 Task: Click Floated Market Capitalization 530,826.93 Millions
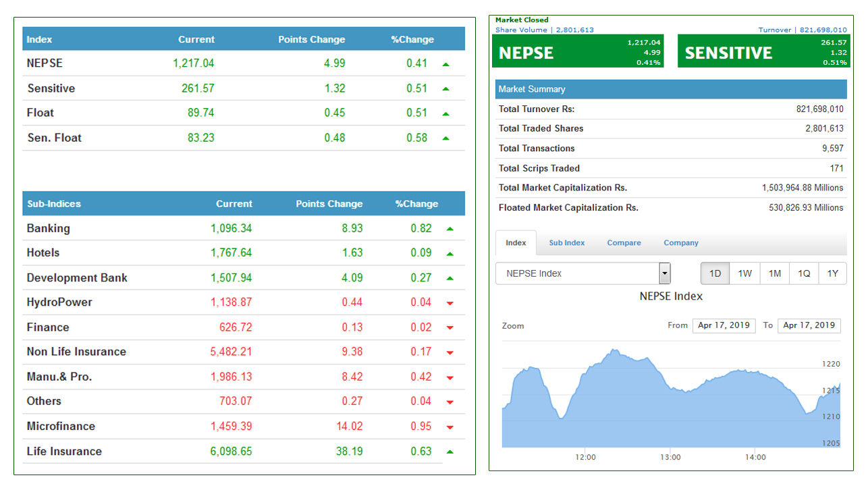tap(806, 207)
